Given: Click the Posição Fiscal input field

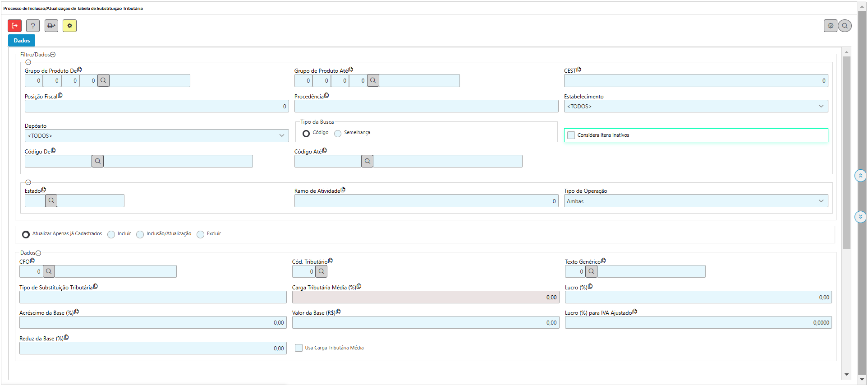Looking at the screenshot, I should [x=156, y=106].
